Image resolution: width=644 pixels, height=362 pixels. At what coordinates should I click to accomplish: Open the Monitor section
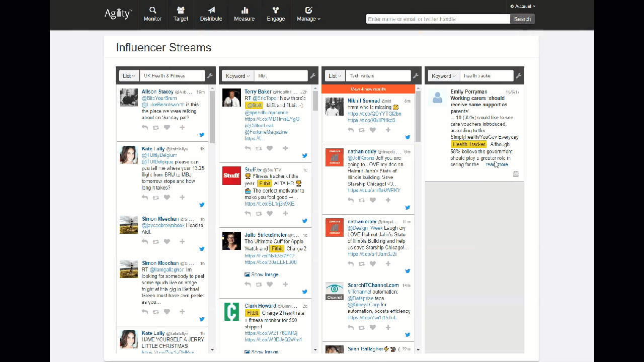tap(152, 14)
